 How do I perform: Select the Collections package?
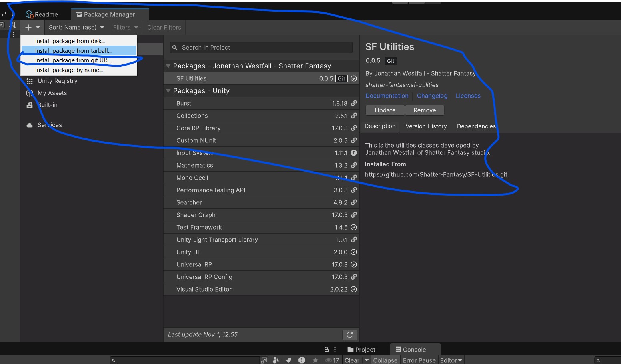tap(261, 116)
